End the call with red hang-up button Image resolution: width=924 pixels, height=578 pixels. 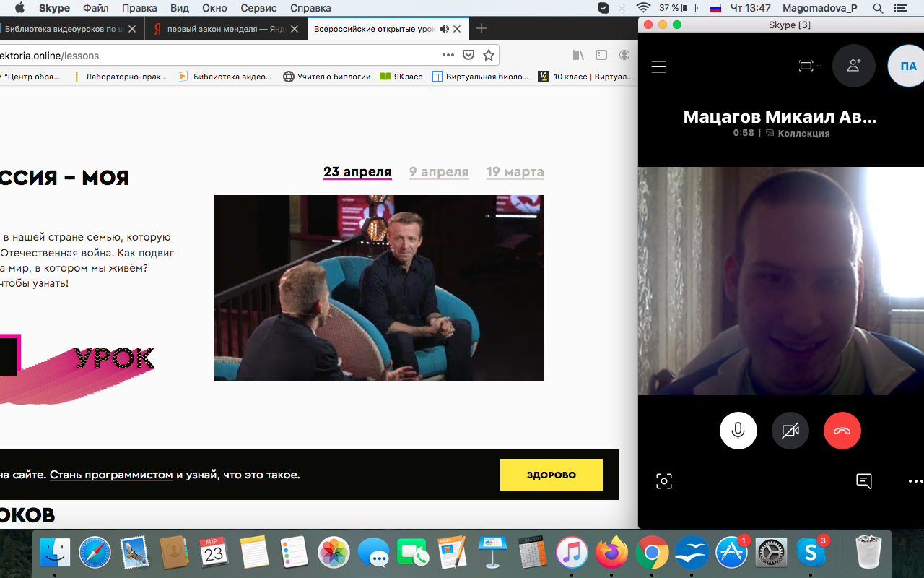pyautogui.click(x=842, y=431)
